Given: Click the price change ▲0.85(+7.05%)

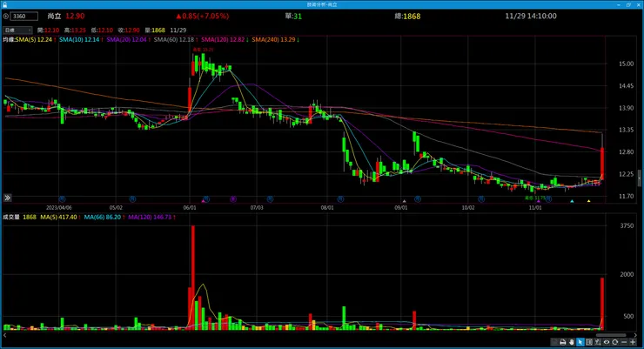Looking at the screenshot, I should (203, 16).
